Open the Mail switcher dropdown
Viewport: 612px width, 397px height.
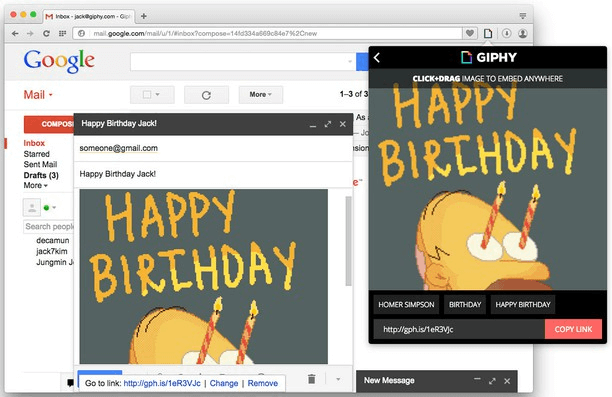click(x=38, y=95)
